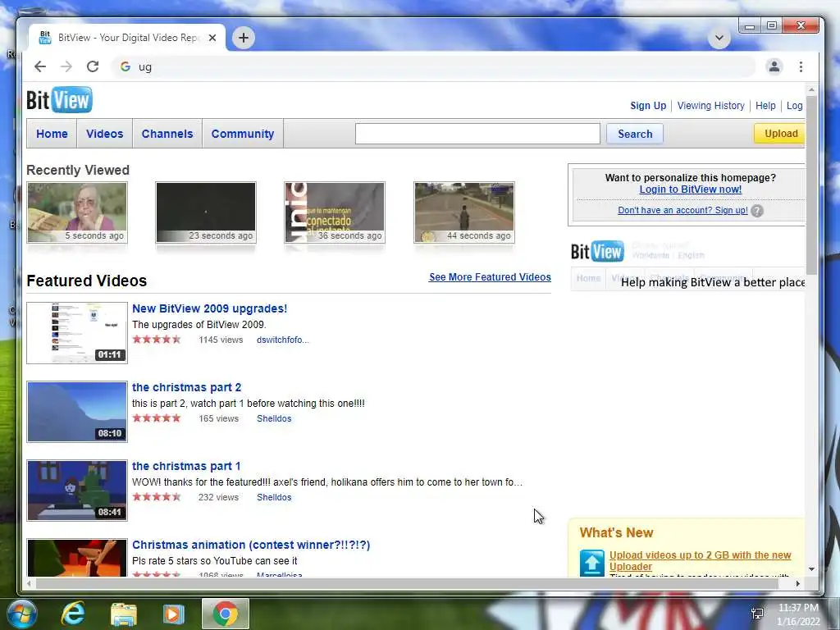Open the Chrome profile avatar icon
The width and height of the screenshot is (840, 630).
coord(774,66)
